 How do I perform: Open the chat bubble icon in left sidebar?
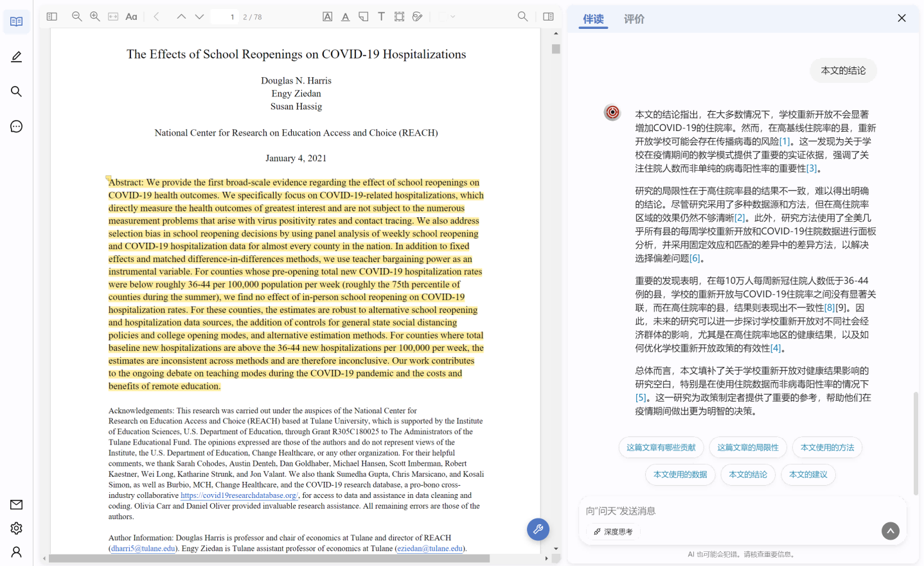pos(17,126)
